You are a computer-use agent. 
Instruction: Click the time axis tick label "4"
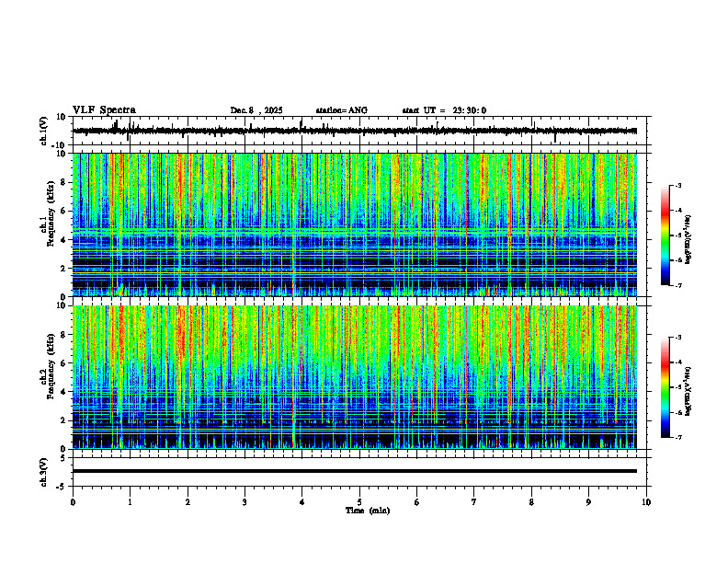click(302, 502)
